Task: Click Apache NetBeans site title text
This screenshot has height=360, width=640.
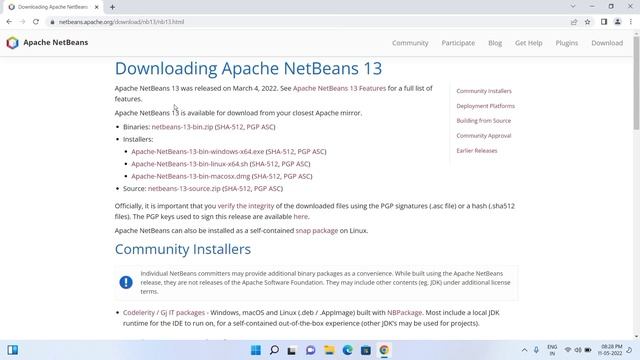Action: click(x=56, y=42)
